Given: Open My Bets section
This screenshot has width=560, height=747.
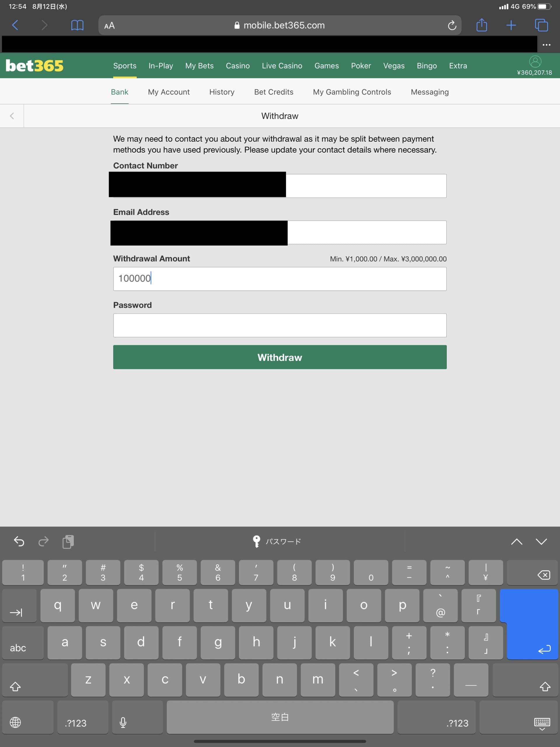Looking at the screenshot, I should point(199,66).
